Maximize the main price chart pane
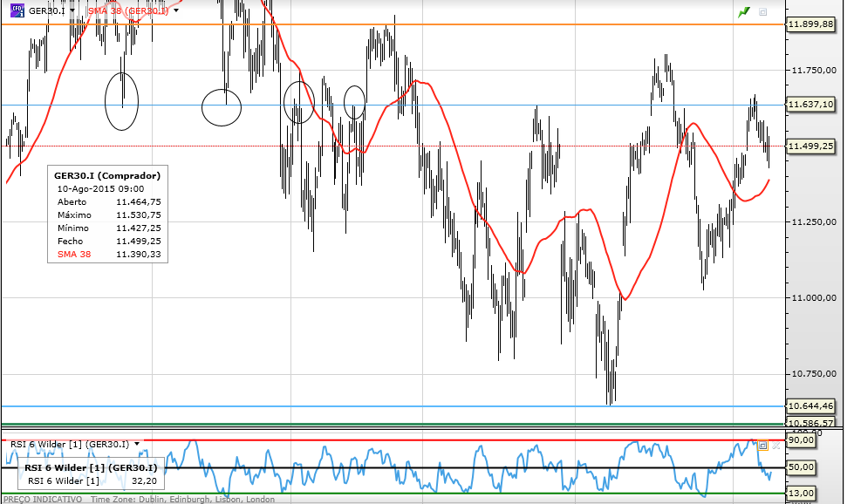This screenshot has height=504, width=854. 763,11
